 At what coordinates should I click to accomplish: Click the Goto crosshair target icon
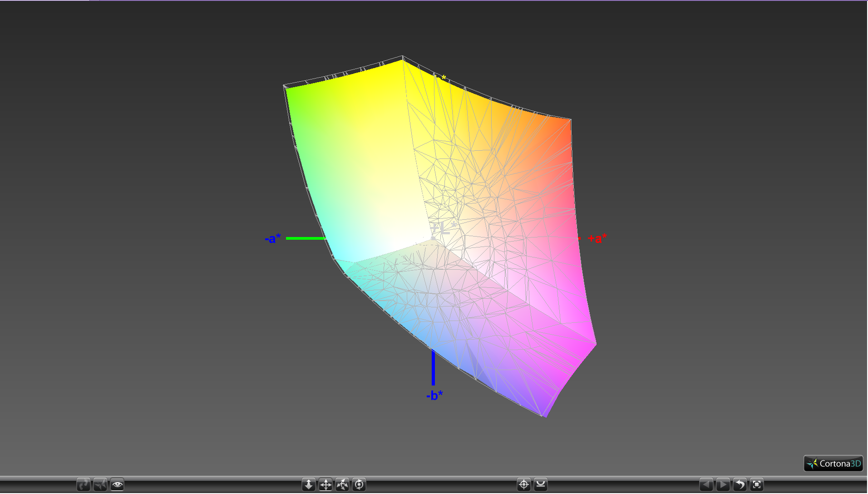click(x=524, y=485)
